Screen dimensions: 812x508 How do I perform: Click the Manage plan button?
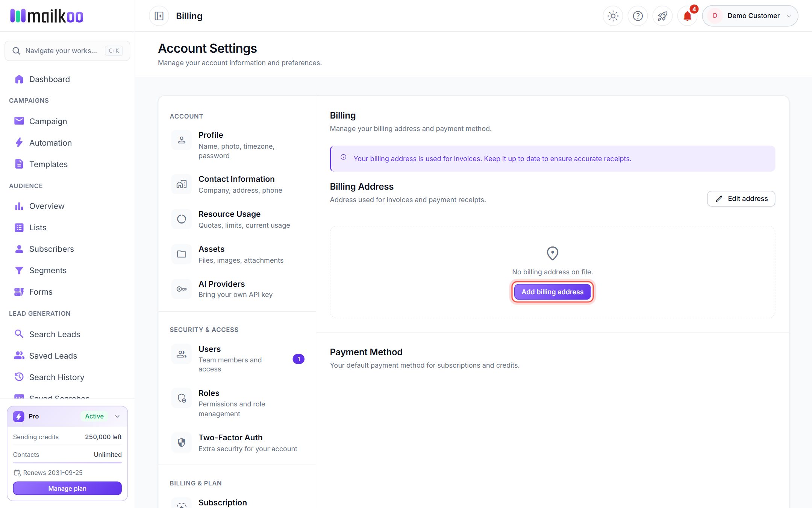[x=67, y=488]
